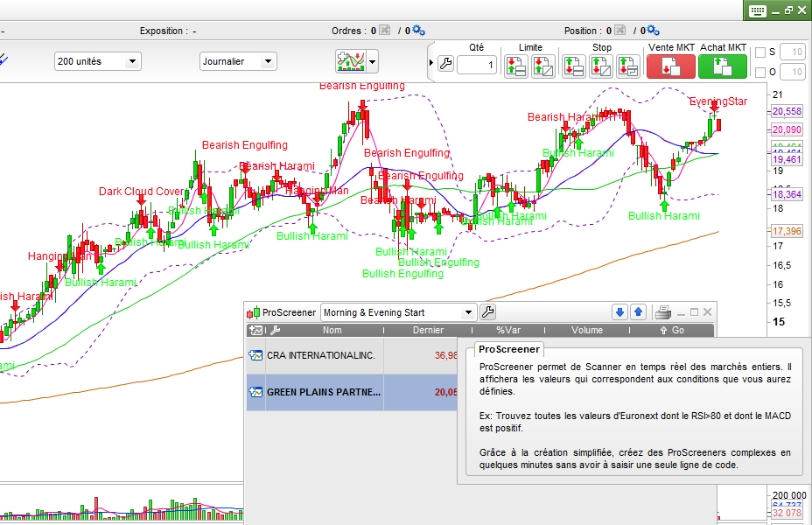Maximize the ProScreener panel
Image resolution: width=812 pixels, height=525 pixels.
pos(695,312)
